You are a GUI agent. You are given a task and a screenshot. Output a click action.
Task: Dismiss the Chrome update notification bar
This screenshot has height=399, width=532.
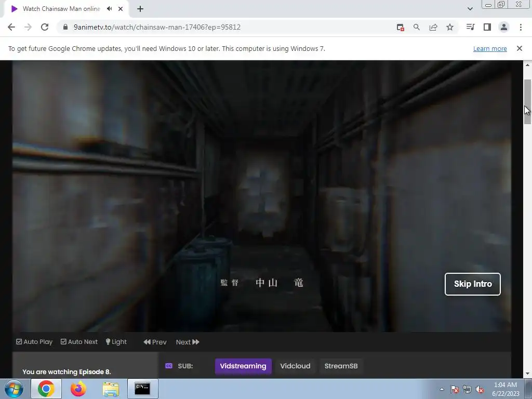pos(520,48)
